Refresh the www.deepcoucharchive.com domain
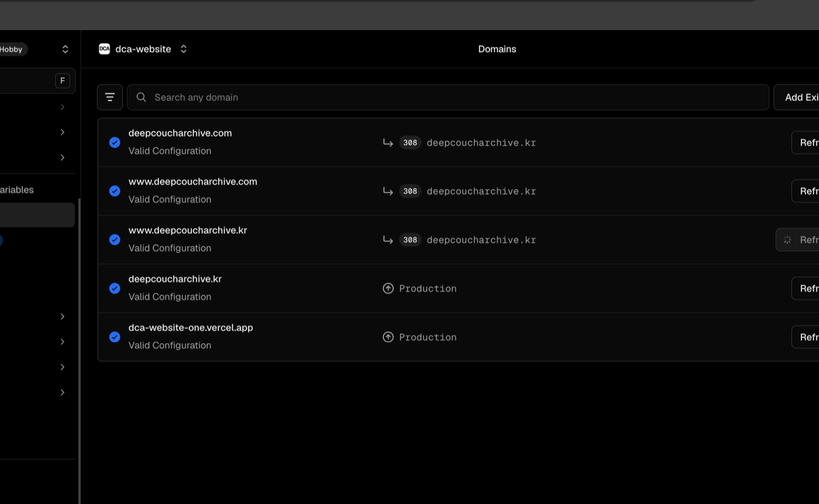 [806, 191]
